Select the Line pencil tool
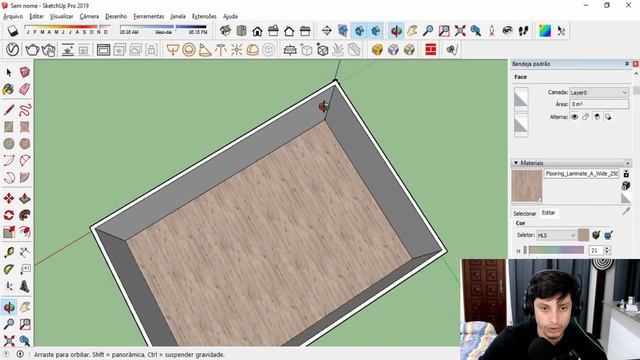 pos(9,110)
